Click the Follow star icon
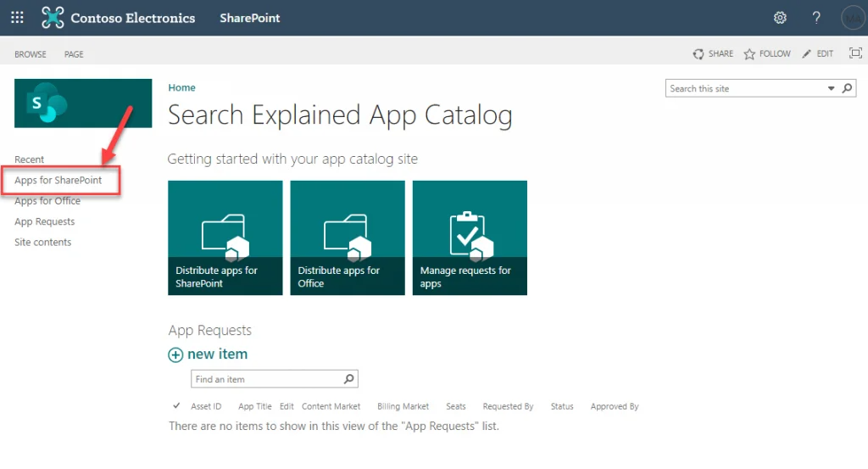Screen dimensions: 868x469 click(x=749, y=53)
